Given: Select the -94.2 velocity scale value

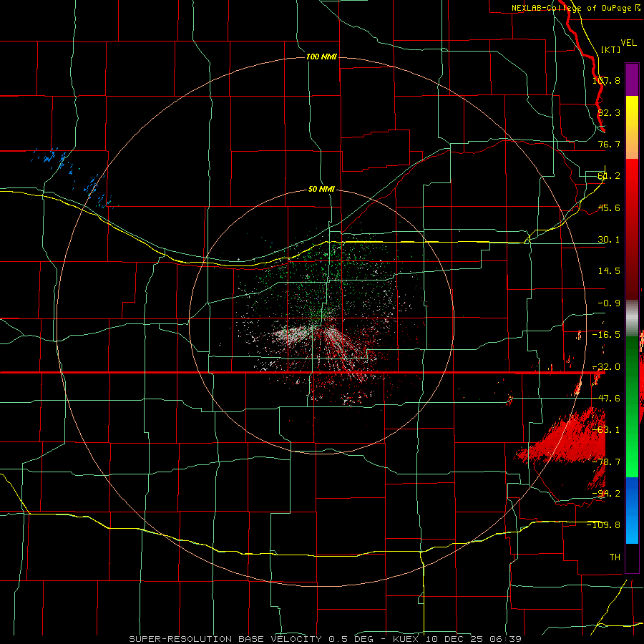Looking at the screenshot, I should tap(606, 494).
